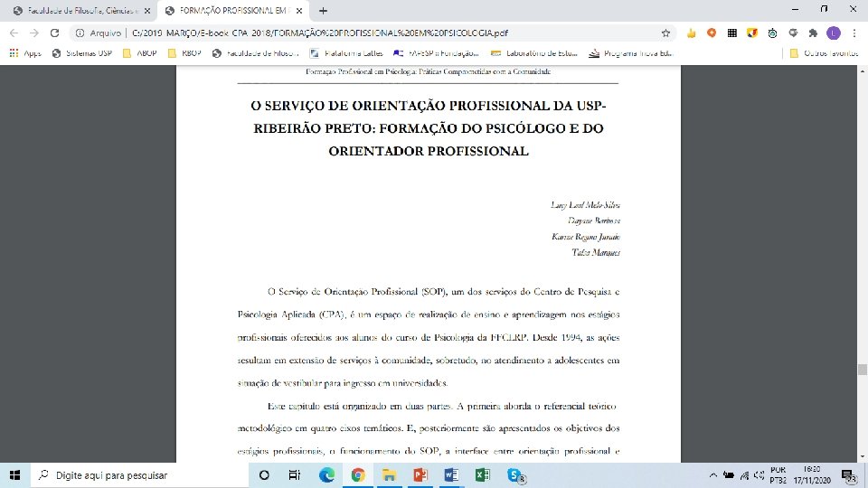Open the FAPESP Fundação bookmark
The image size is (868, 488).
click(x=436, y=53)
